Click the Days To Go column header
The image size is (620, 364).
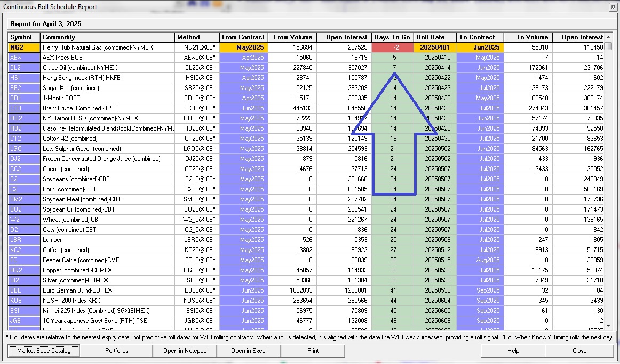[392, 37]
